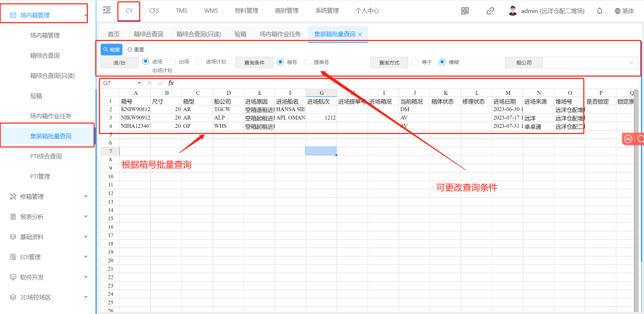This screenshot has width=644, height=314.
Task: Open the cell name box dropdown arrow
Action: coord(139,83)
